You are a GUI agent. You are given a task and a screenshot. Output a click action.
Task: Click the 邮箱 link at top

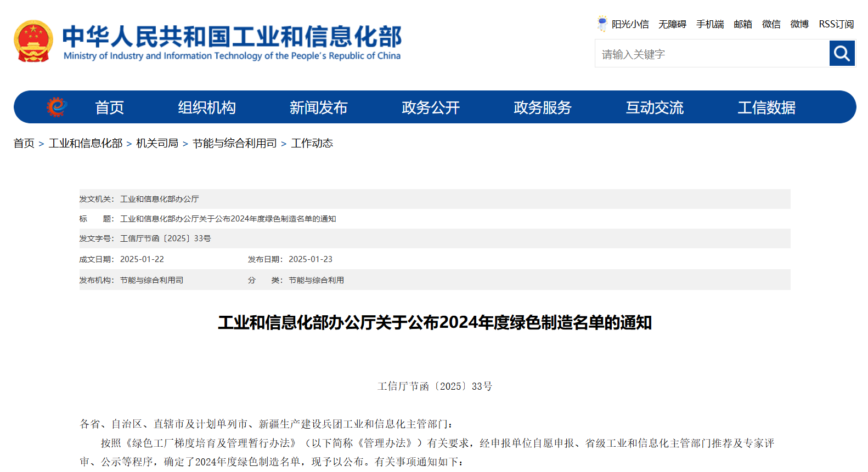coord(743,24)
